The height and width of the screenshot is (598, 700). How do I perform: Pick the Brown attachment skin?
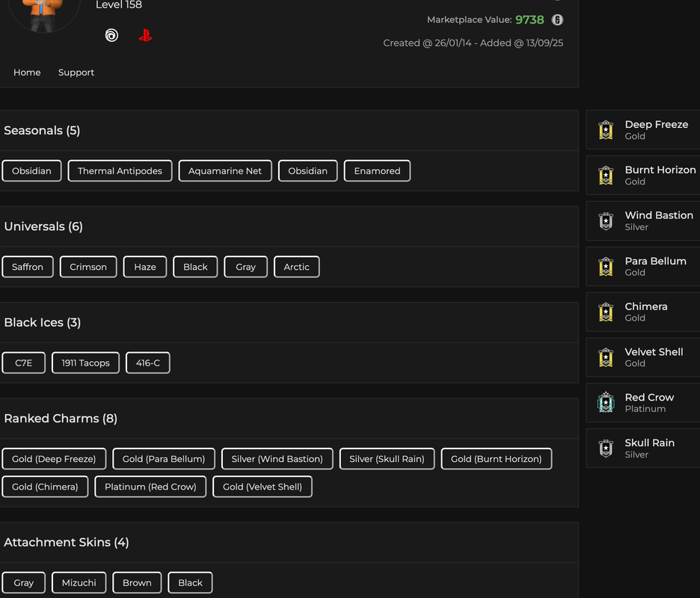click(137, 582)
